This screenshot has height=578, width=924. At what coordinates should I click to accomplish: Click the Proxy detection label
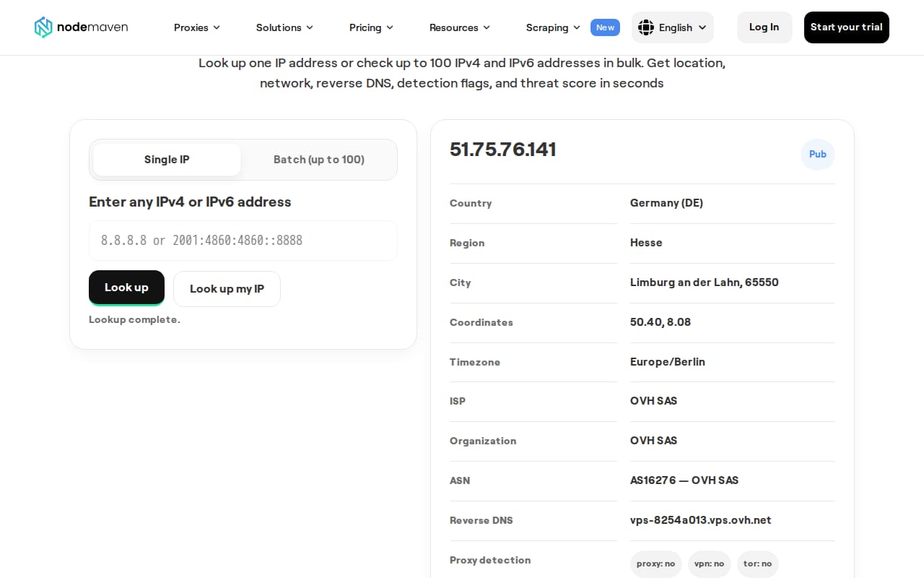tap(490, 560)
